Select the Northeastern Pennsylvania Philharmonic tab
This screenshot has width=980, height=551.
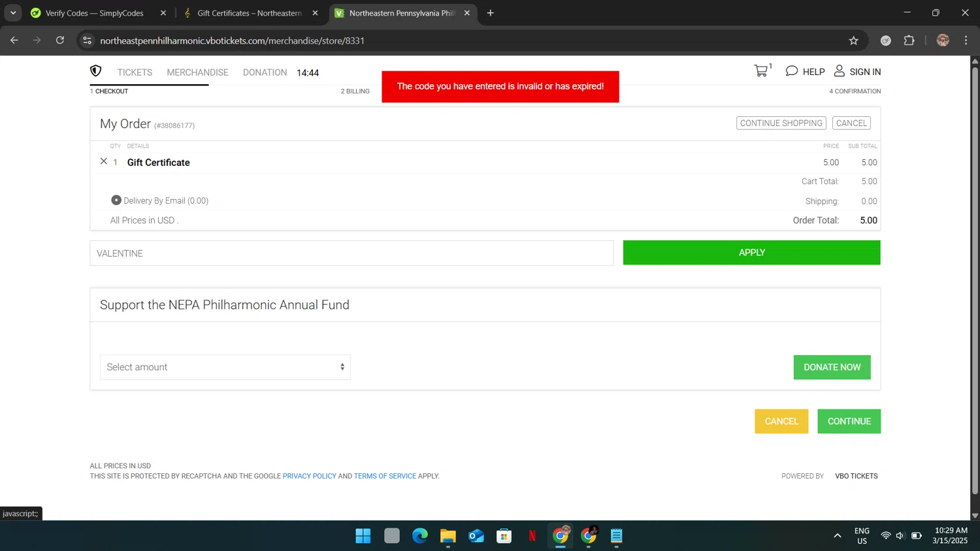click(x=402, y=13)
